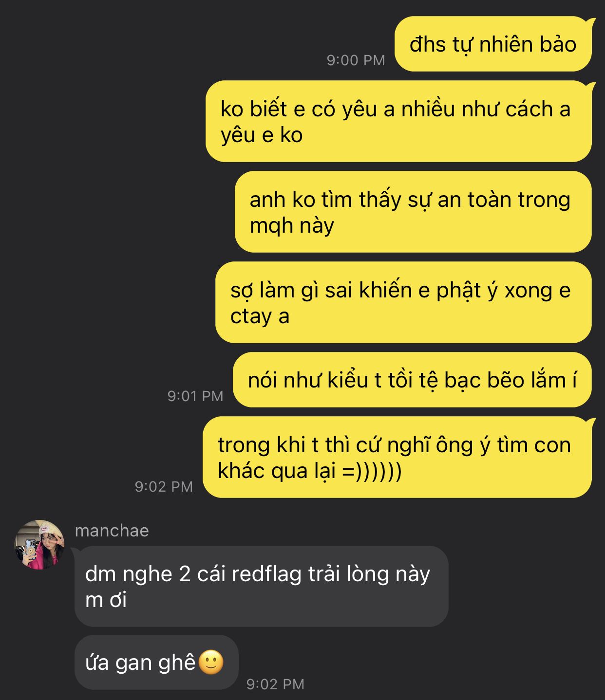Image resolution: width=605 pixels, height=700 pixels.
Task: Click the smiley emoji in manchae's message
Action: point(211,662)
